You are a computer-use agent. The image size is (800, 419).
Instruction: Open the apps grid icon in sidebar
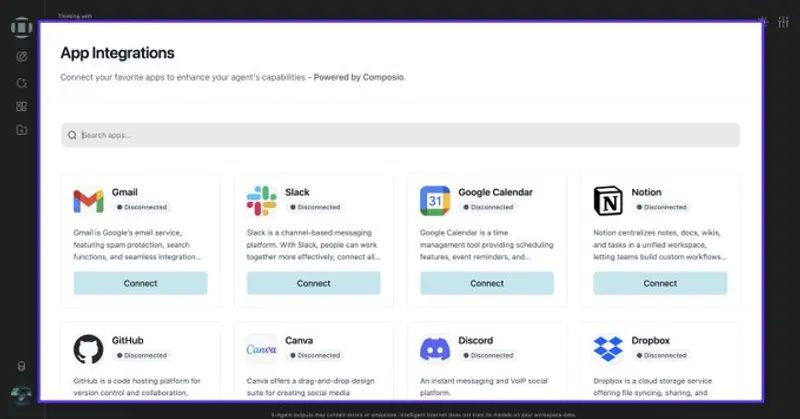[21, 106]
